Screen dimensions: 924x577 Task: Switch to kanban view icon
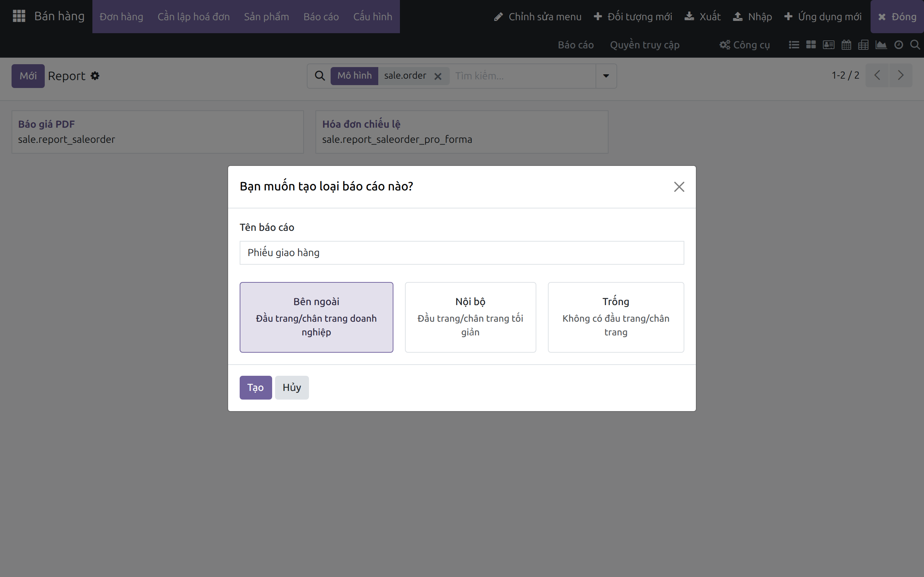(x=811, y=45)
